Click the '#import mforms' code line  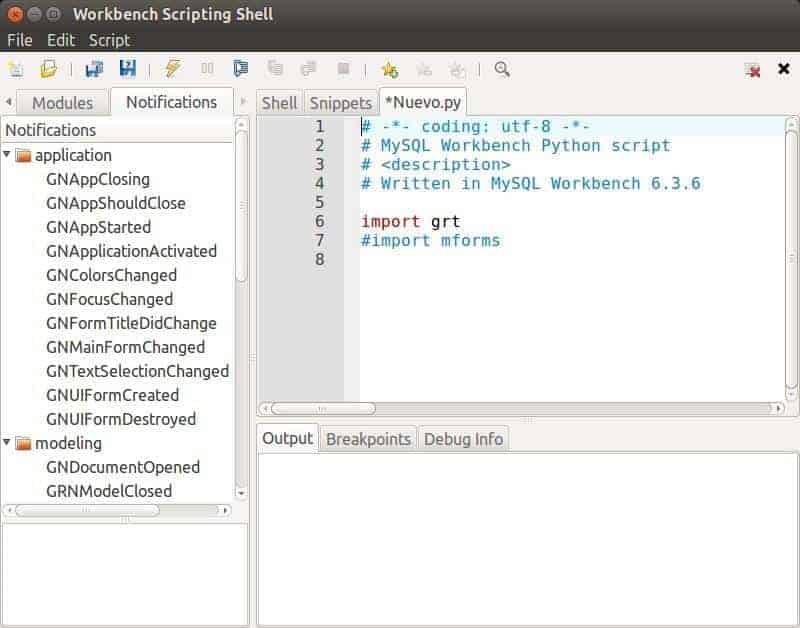[431, 240]
